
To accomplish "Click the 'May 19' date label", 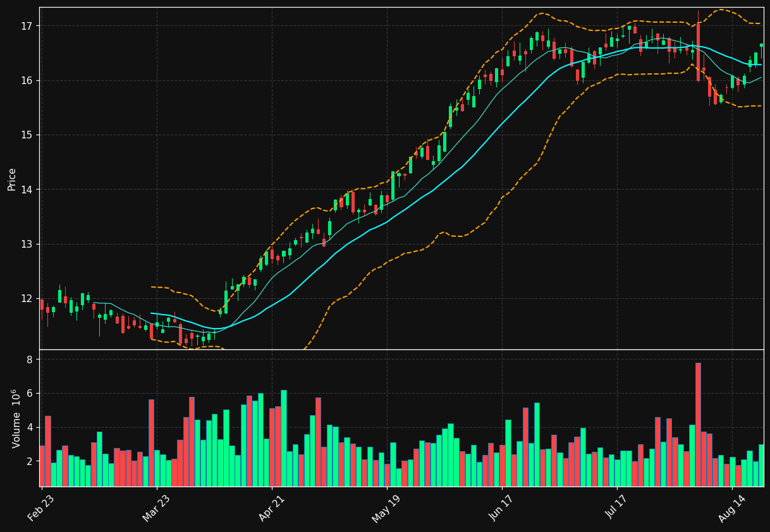I will pos(386,509).
